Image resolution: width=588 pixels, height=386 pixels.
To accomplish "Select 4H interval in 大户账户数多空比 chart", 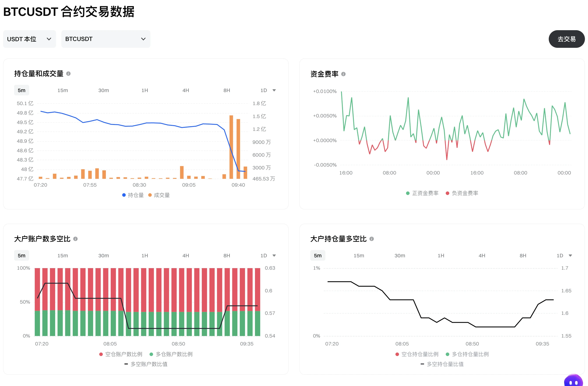I will click(186, 255).
